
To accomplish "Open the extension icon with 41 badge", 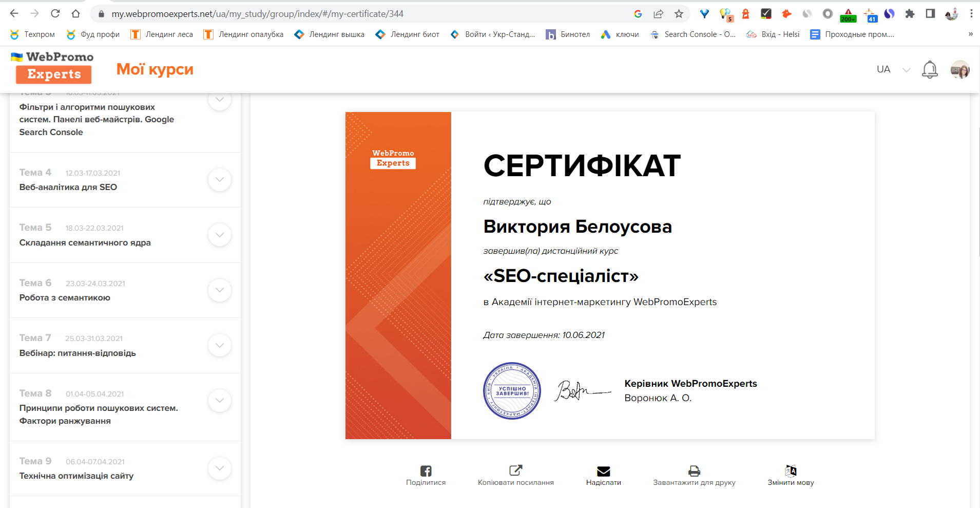I will [870, 15].
